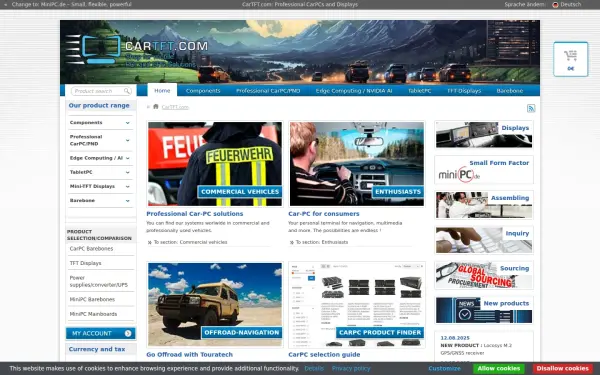Image resolution: width=600 pixels, height=375 pixels.
Task: Open Edge Computing / NVIDIA AI tab
Action: point(354,91)
